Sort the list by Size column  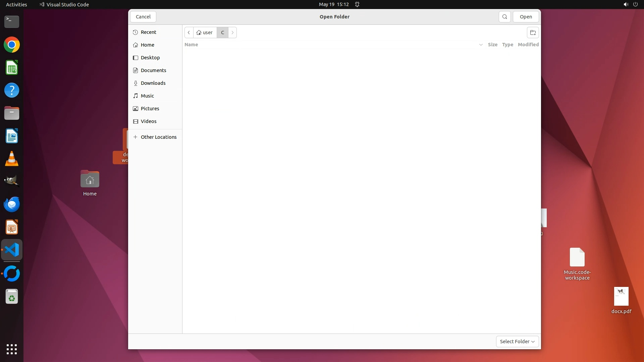tap(492, 45)
